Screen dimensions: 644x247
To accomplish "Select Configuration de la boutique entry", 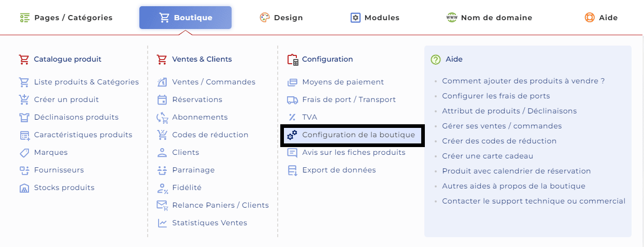I will click(352, 135).
